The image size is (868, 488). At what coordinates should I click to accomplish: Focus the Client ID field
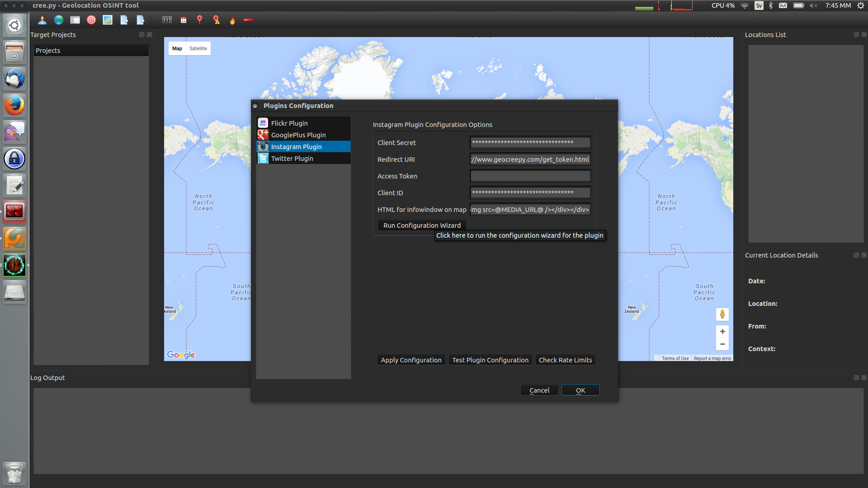point(530,192)
